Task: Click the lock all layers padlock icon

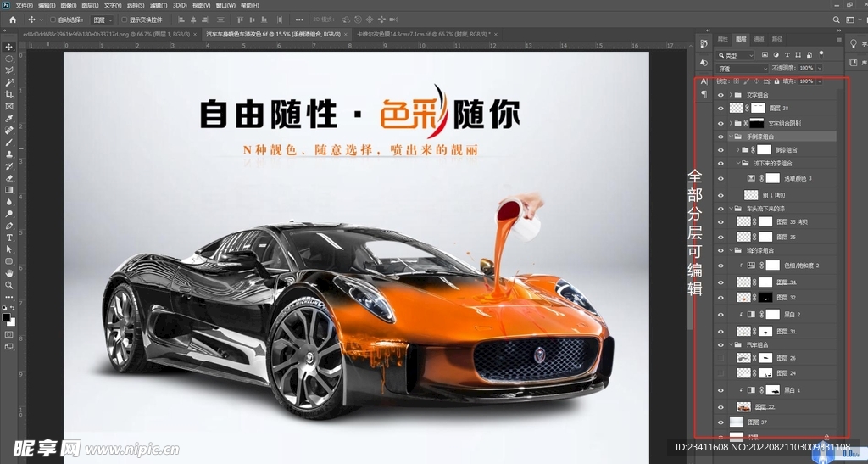Action: click(x=776, y=81)
